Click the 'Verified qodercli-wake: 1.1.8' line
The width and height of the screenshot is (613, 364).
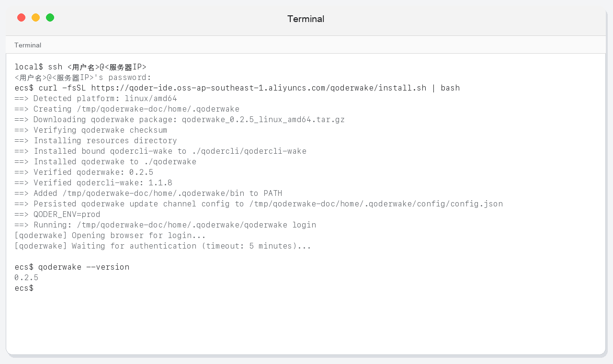click(x=93, y=183)
